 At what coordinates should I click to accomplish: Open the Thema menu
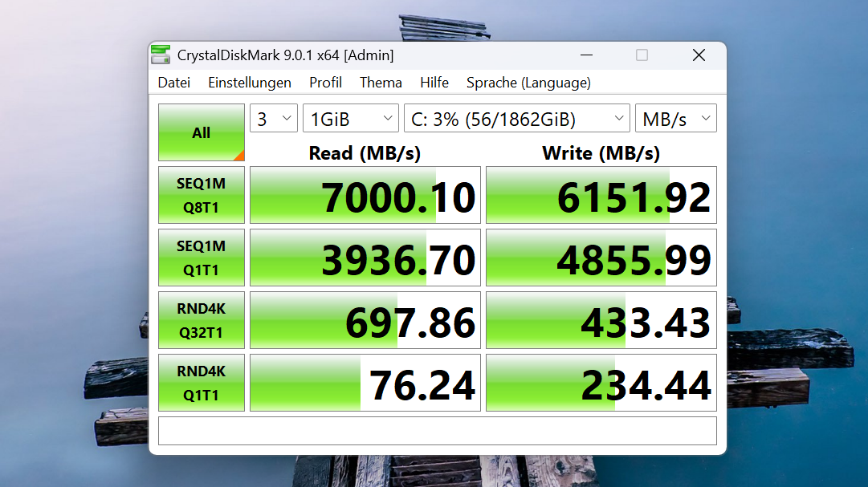tap(381, 82)
